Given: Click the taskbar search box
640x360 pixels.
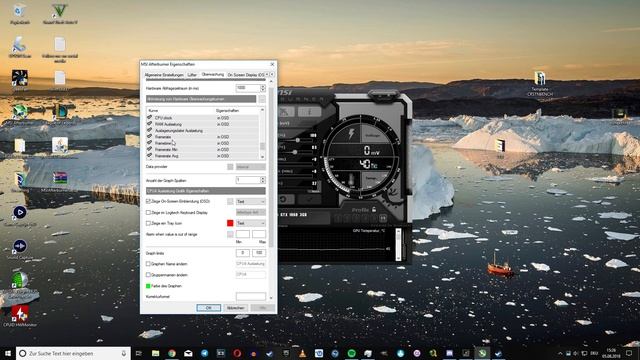Looking at the screenshot, I should (73, 353).
